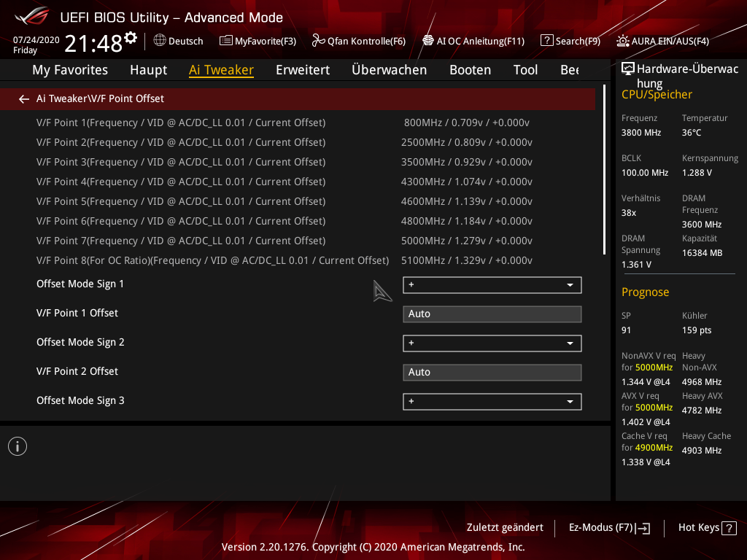The width and height of the screenshot is (747, 560).
Task: Click the V/F Point 1 Offset field
Action: click(x=492, y=314)
